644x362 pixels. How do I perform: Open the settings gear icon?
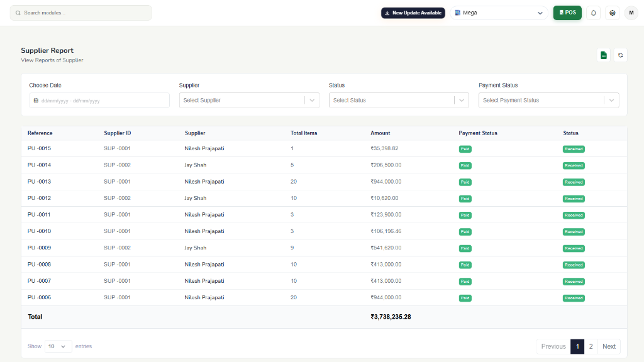click(x=612, y=13)
